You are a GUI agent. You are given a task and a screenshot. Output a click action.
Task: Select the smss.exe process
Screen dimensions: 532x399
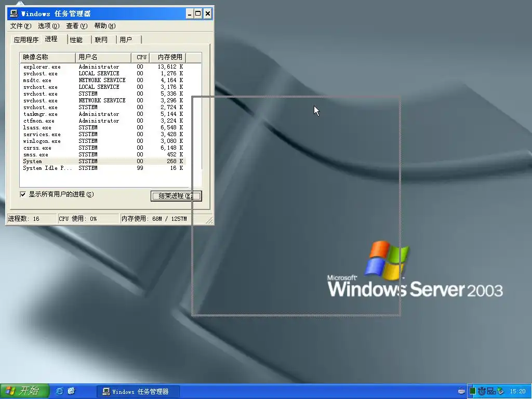pyautogui.click(x=103, y=155)
